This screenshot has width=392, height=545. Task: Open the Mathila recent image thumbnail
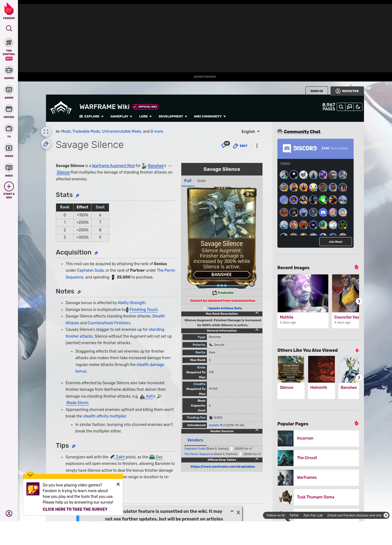pos(303,293)
